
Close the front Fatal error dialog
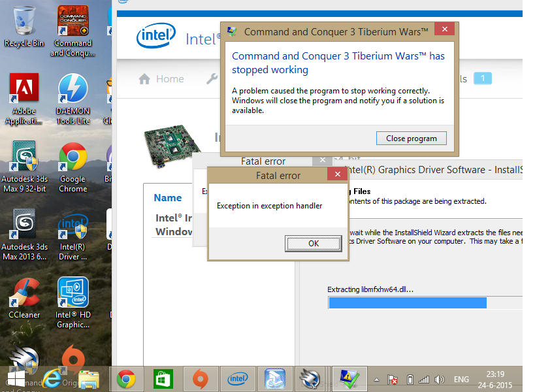pyautogui.click(x=338, y=174)
